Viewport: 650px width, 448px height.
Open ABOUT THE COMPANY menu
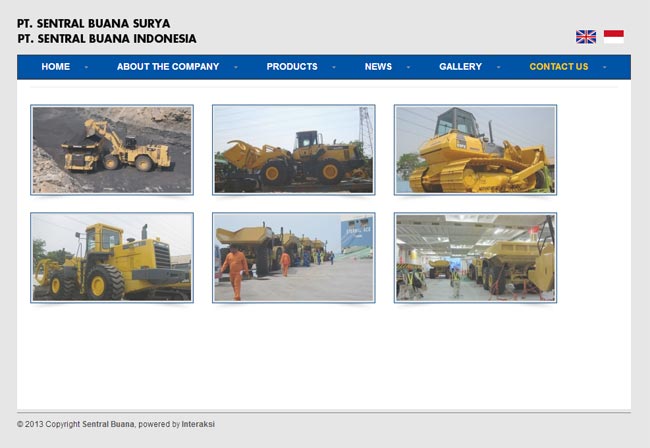point(168,67)
